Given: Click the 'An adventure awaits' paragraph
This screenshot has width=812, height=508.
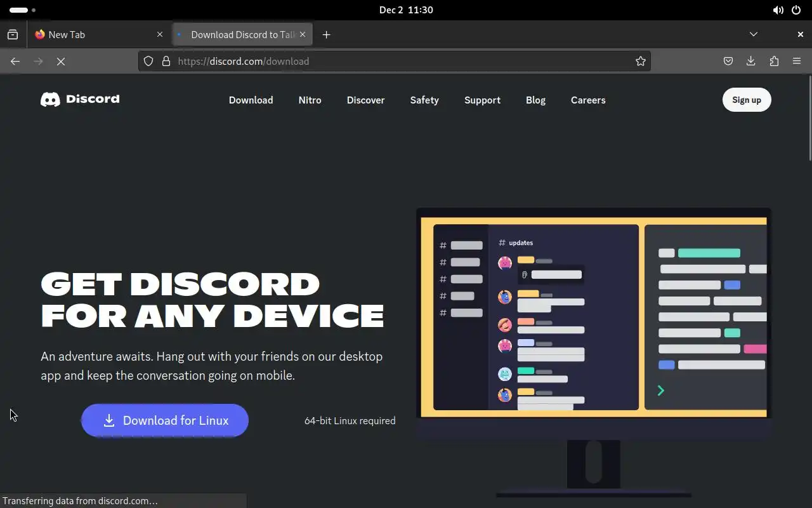Looking at the screenshot, I should 212,366.
